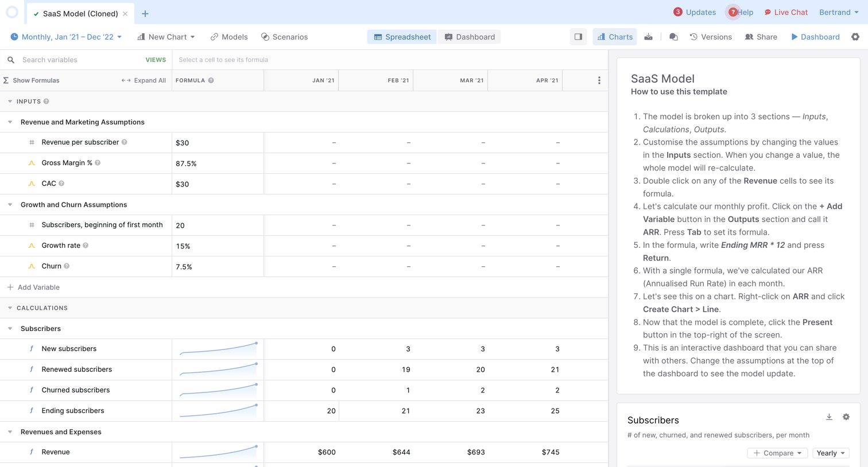The image size is (868, 467).
Task: Close the SaaS Model (Cloned) tab
Action: 125,14
